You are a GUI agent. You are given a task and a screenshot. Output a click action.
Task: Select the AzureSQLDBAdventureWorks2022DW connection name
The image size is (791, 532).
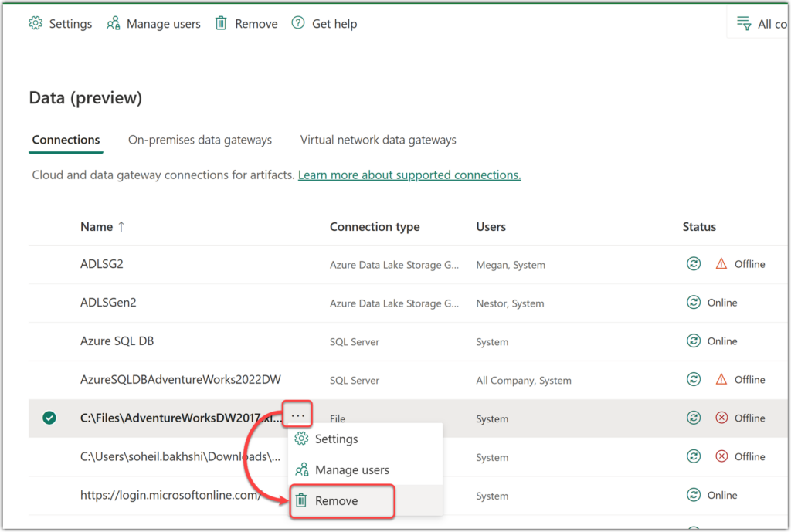click(180, 379)
